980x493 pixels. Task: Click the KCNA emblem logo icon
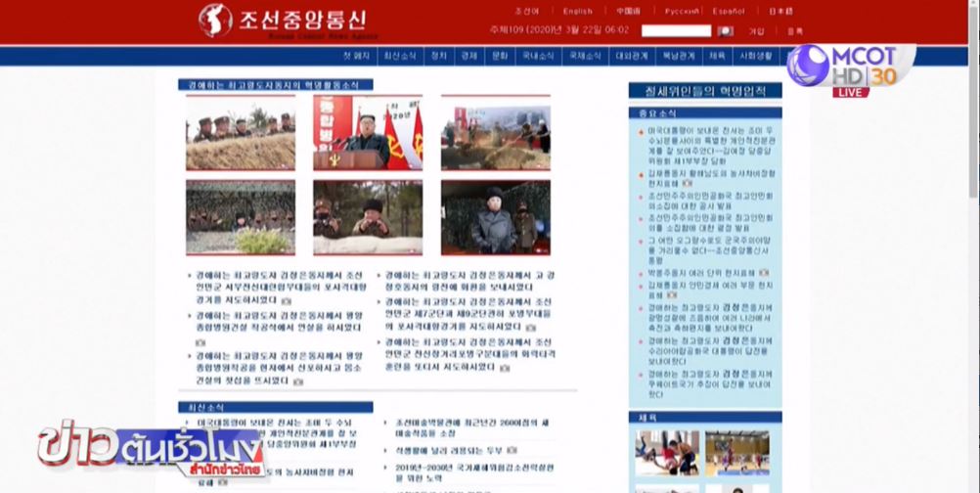tap(215, 20)
